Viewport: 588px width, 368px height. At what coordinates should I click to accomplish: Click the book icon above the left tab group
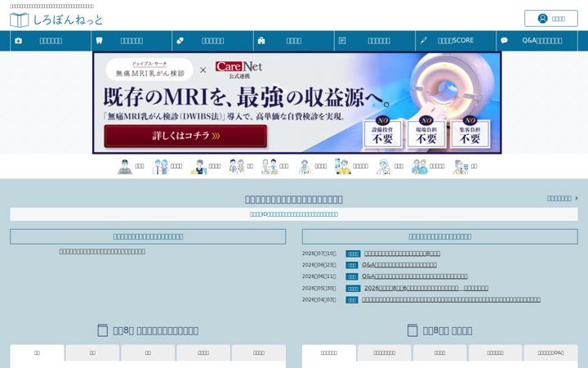click(102, 330)
